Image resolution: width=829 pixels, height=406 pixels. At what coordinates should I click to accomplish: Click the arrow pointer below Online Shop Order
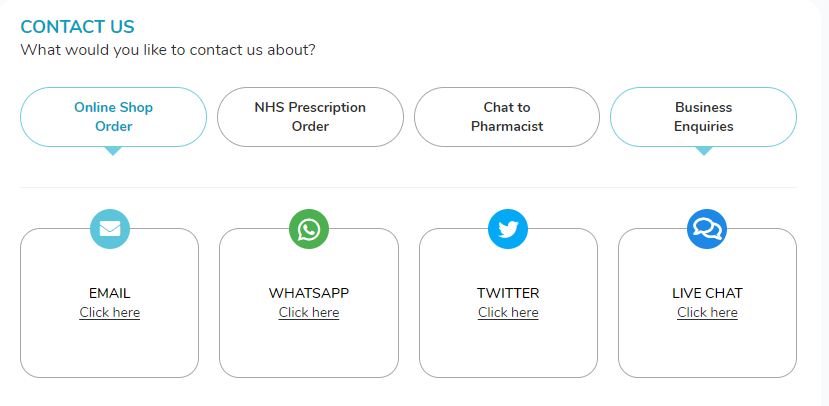(x=113, y=151)
